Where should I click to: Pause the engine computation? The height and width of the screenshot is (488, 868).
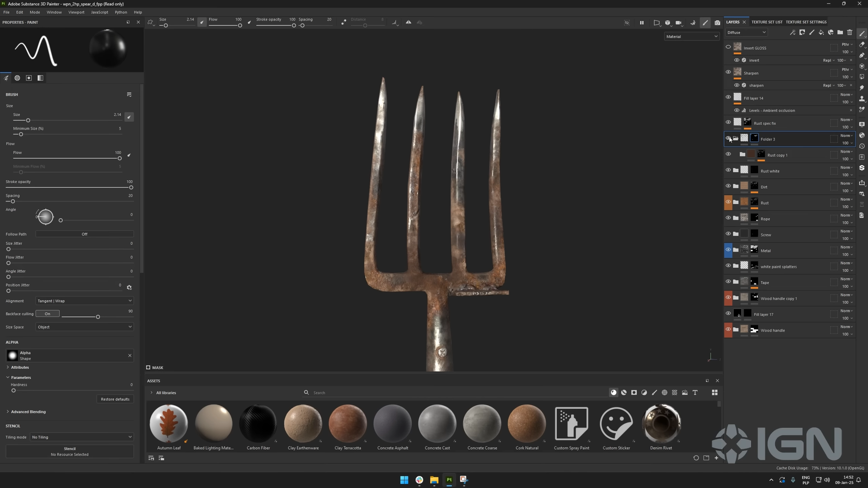click(x=642, y=23)
